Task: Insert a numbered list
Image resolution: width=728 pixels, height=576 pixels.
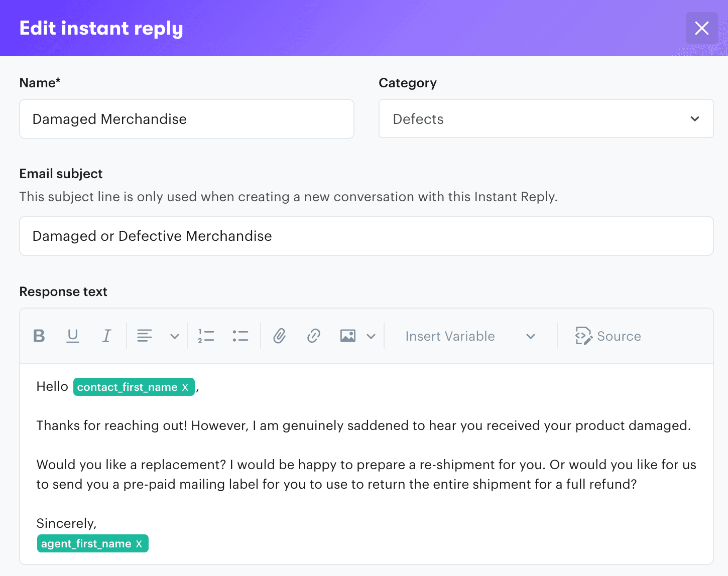Action: point(206,336)
